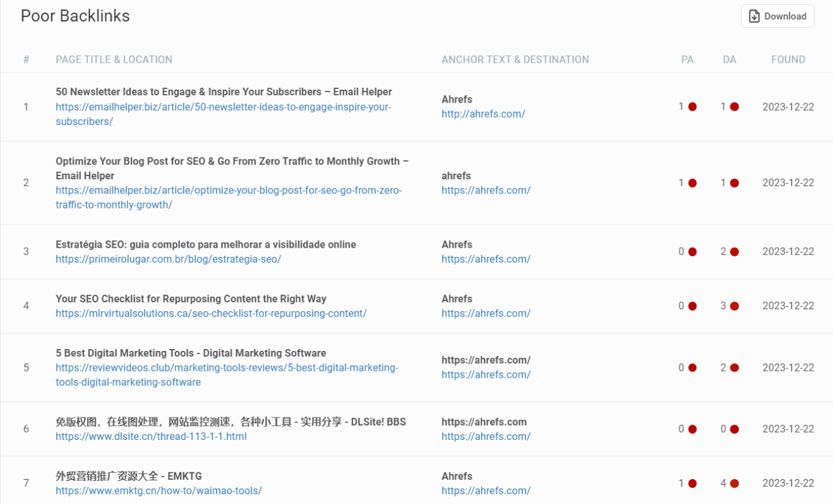Screen dimensions: 833x504
Task: Click the title ending in 'EMKTG'
Action: (129, 476)
